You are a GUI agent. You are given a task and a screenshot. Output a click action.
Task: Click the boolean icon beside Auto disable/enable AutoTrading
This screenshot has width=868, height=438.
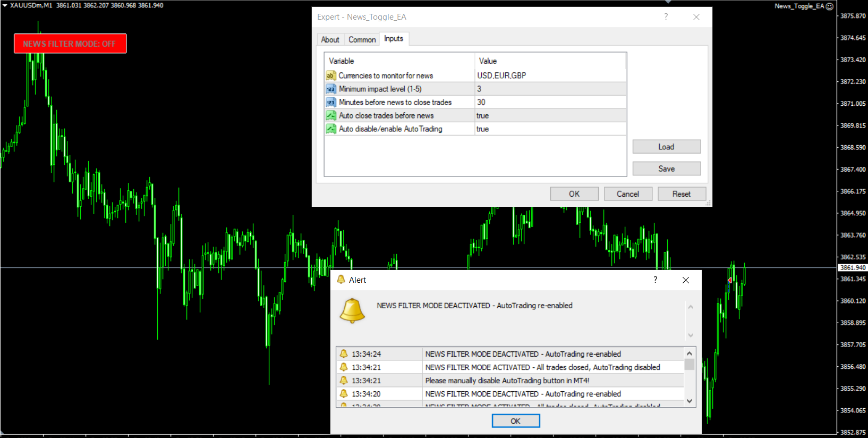click(x=330, y=129)
